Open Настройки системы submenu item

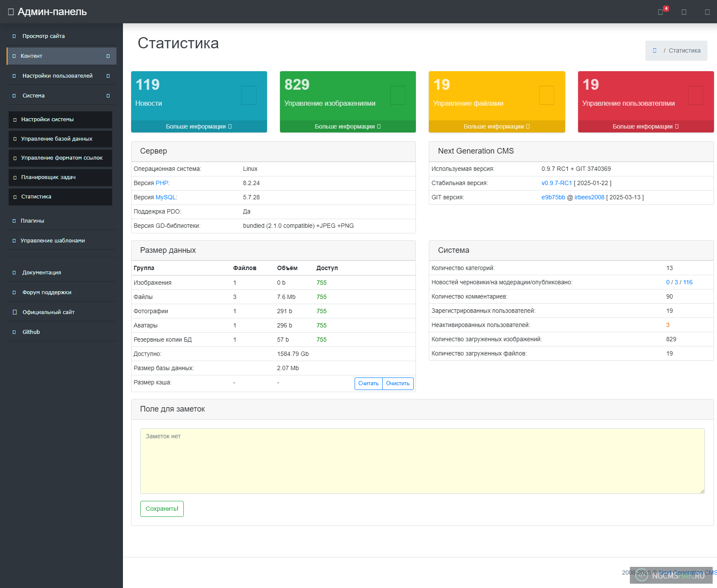click(x=60, y=119)
